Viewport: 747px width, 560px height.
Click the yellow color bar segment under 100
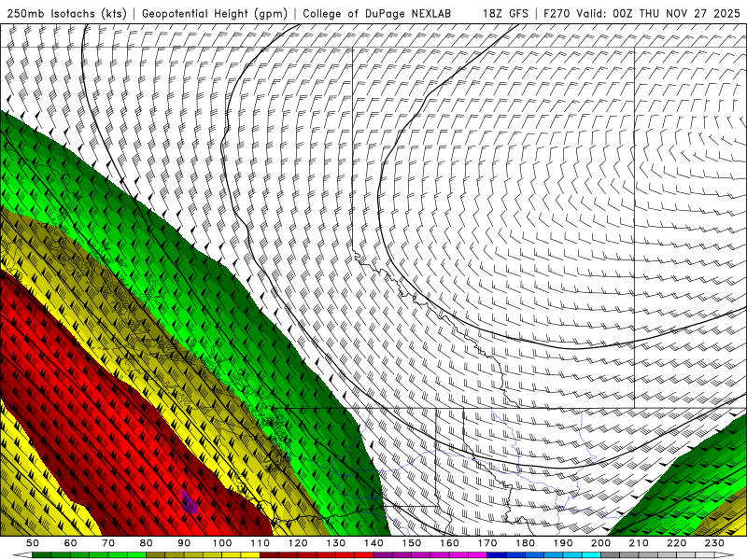coord(232,555)
